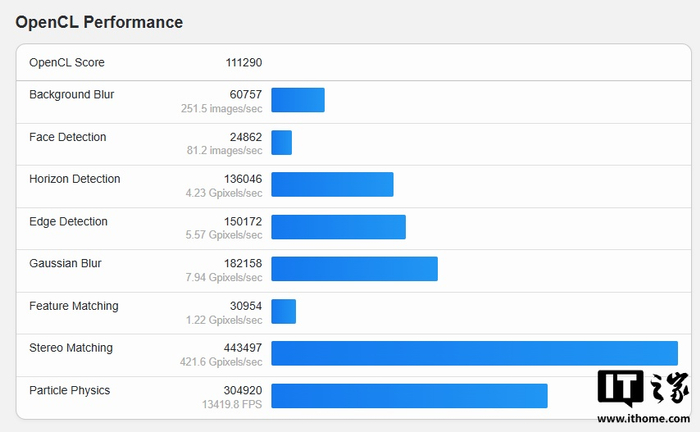Image resolution: width=700 pixels, height=432 pixels.
Task: Select the Background Blur row label
Action: [x=72, y=95]
